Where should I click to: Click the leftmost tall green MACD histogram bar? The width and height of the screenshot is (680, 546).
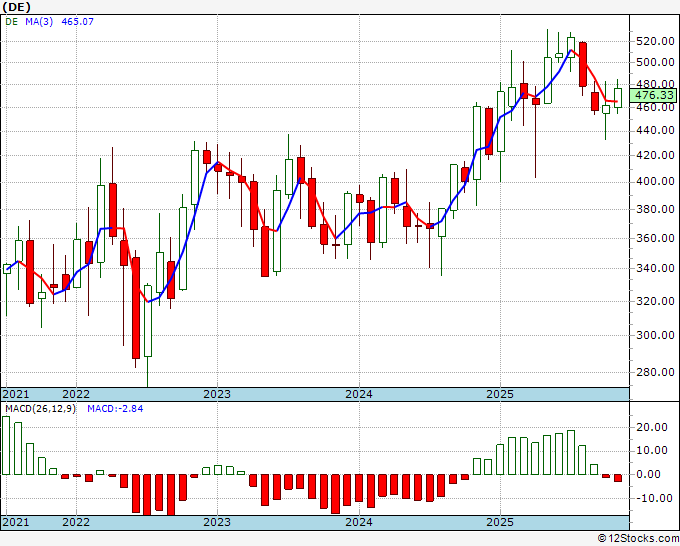6,445
